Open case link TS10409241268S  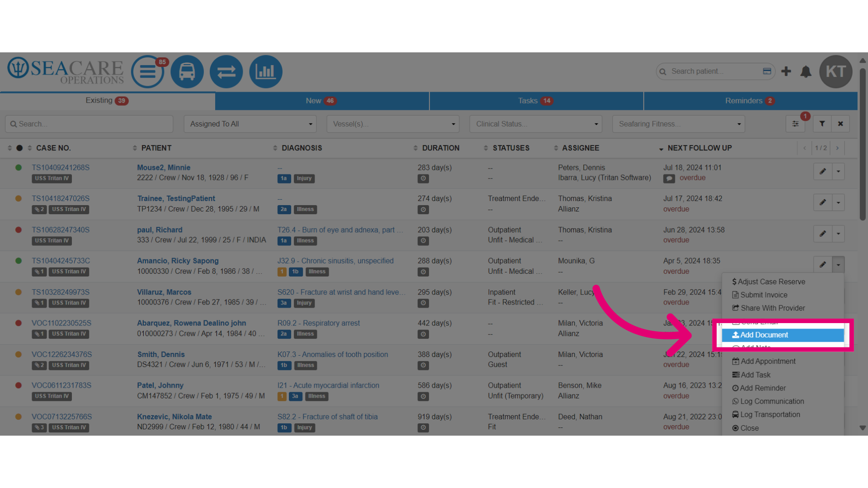click(x=61, y=168)
